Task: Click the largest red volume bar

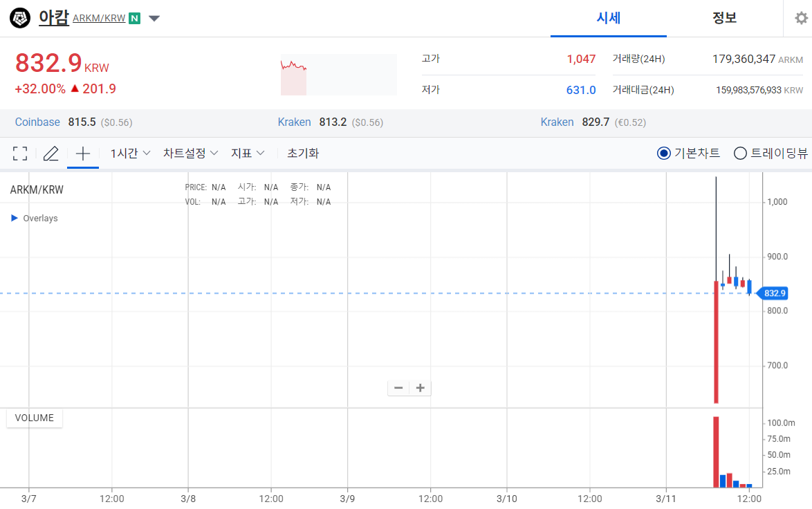Action: tap(716, 452)
